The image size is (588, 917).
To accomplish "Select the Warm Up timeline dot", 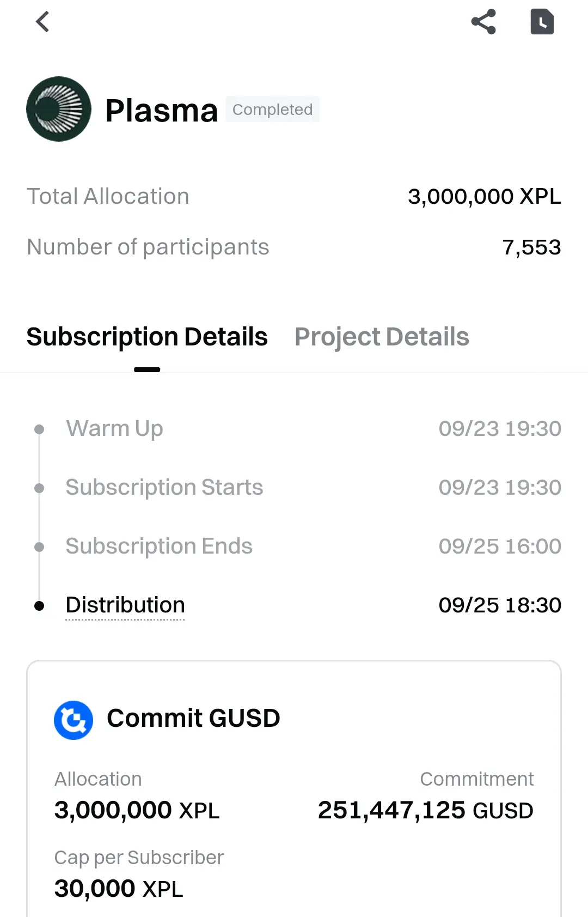I will [39, 429].
